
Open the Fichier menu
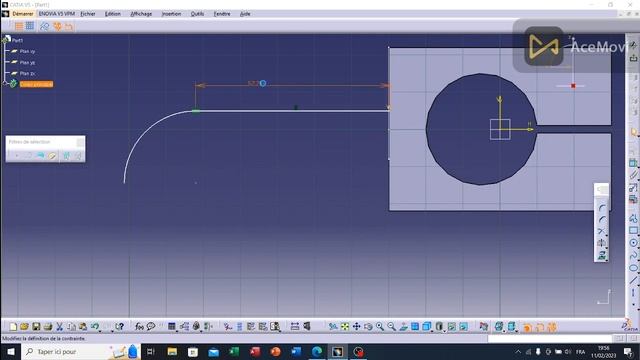88,14
